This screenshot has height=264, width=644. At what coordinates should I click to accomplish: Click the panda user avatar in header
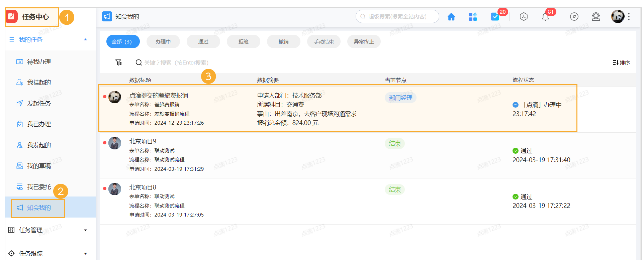click(x=618, y=16)
